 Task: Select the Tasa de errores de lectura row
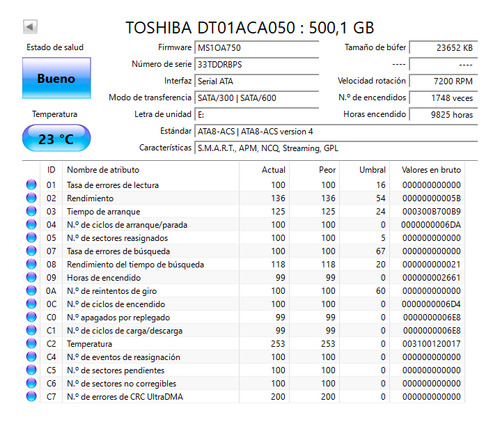[244, 185]
